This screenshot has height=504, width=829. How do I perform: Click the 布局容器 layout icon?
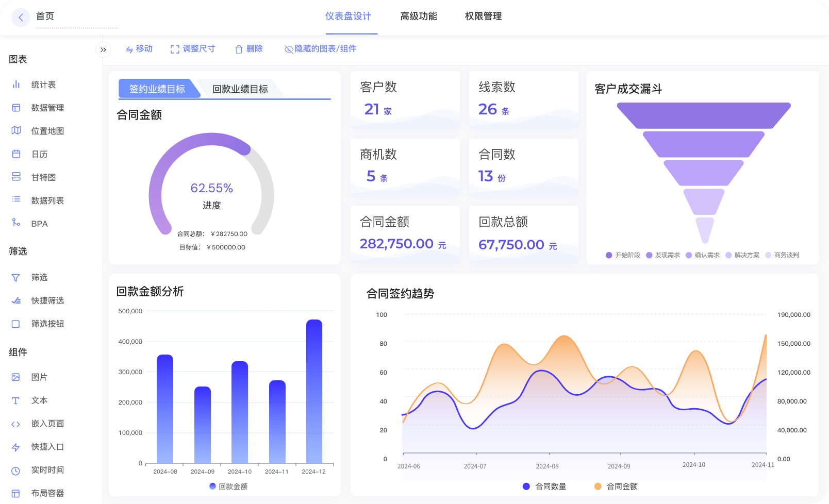[x=16, y=494]
